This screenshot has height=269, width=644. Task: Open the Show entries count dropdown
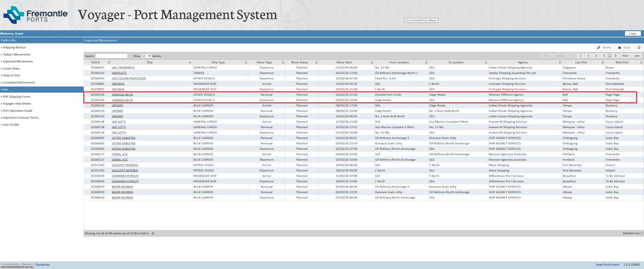[147, 56]
